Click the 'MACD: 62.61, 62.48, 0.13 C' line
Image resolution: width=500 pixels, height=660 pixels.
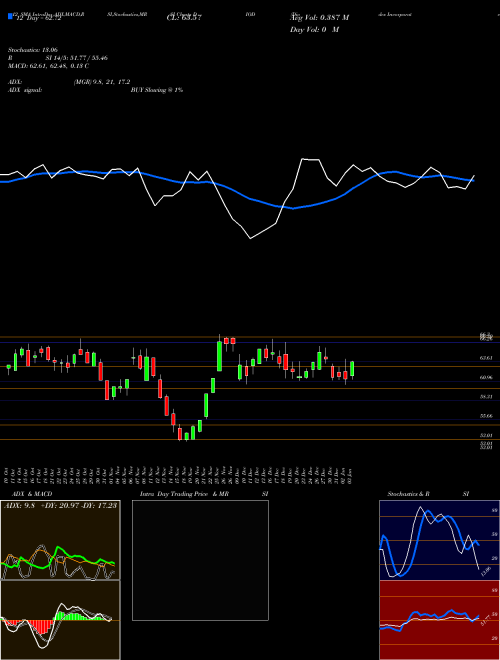click(48, 66)
